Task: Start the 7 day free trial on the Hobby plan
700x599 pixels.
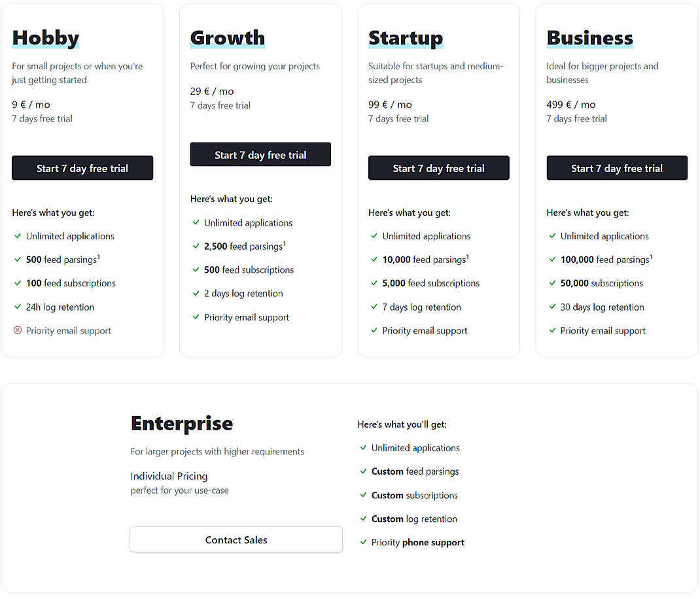Action: [x=82, y=167]
